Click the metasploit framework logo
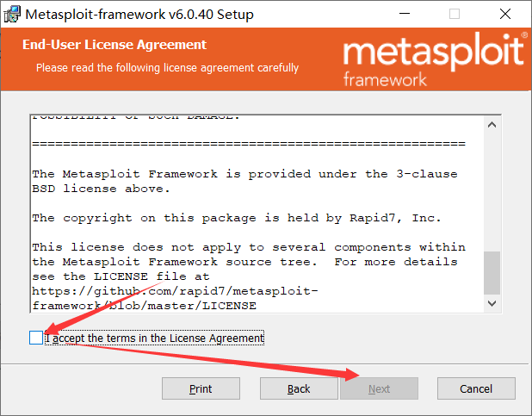532x416 pixels. tap(434, 59)
